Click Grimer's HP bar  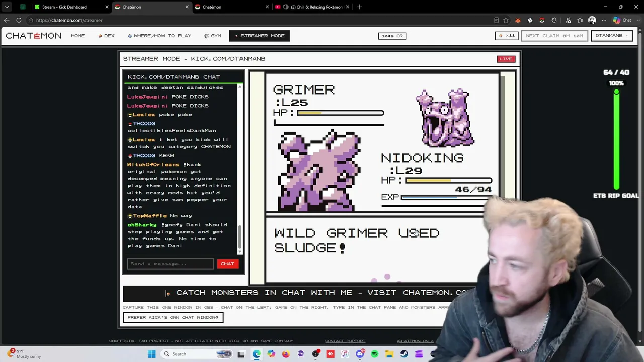tap(340, 113)
